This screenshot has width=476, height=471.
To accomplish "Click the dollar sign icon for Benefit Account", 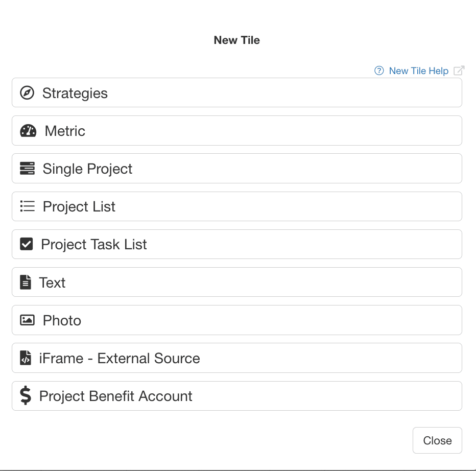I will [25, 396].
